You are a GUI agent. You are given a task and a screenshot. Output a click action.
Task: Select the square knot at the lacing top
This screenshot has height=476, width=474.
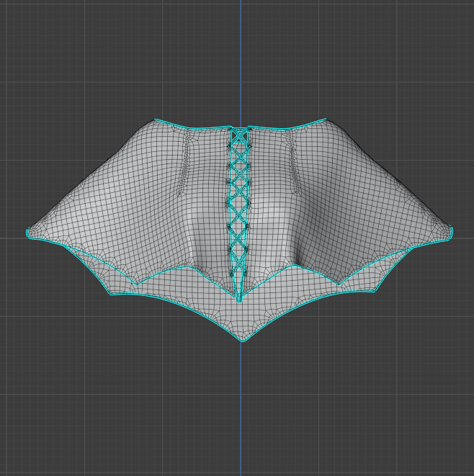[x=240, y=135]
